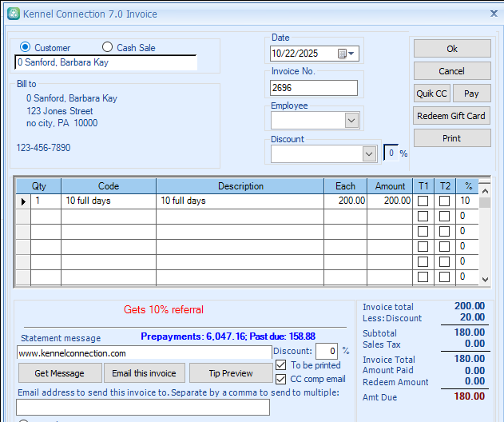This screenshot has width=504, height=422.
Task: Click the email address input field
Action: [x=143, y=407]
